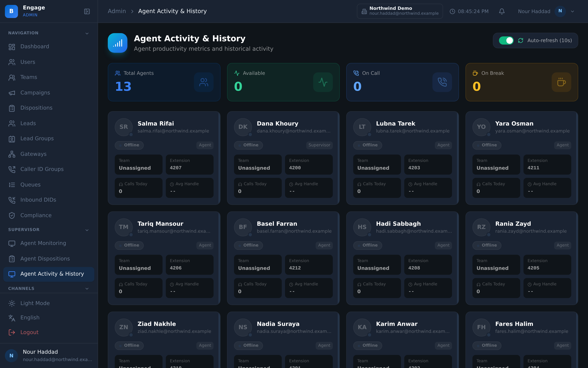The height and width of the screenshot is (368, 588).
Task: Collapse the NAVIGATION section chevron
Action: coord(87,33)
